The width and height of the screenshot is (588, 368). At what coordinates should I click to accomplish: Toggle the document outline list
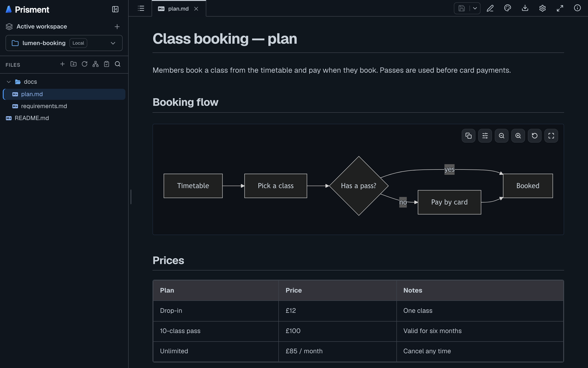tap(141, 8)
